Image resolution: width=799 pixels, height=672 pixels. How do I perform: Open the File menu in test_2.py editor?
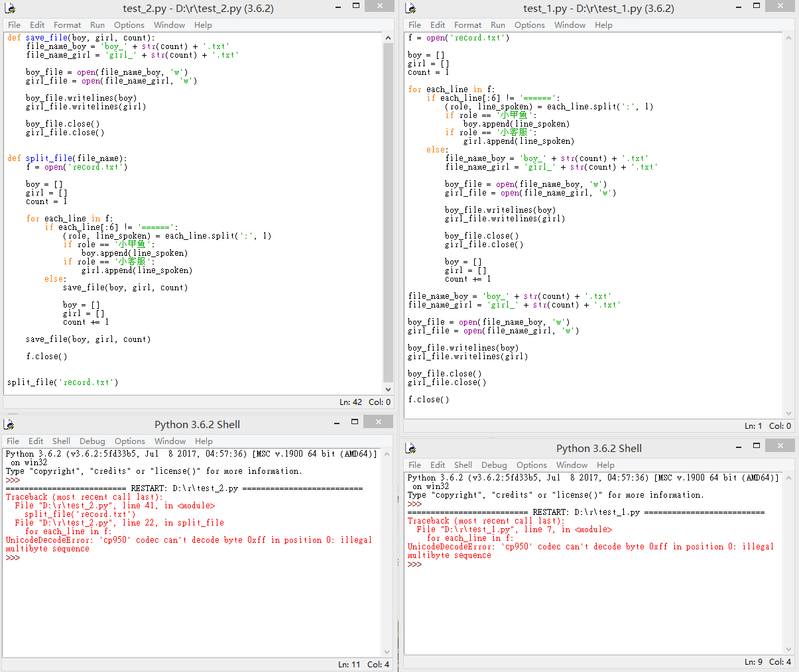pos(14,25)
